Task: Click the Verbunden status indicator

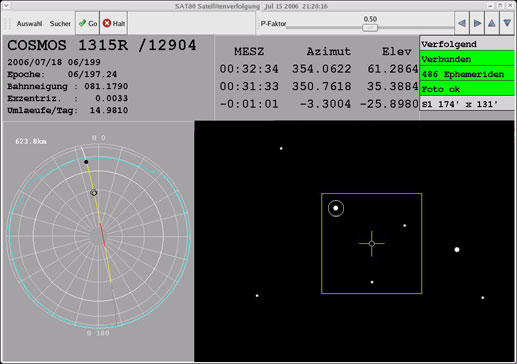Action: tap(467, 59)
